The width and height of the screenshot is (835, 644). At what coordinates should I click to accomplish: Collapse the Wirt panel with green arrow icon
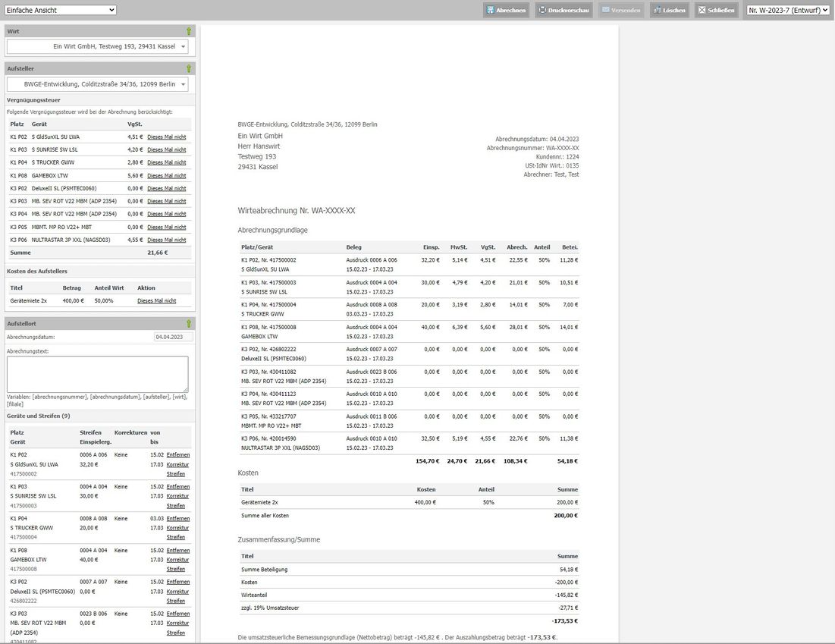coord(189,31)
